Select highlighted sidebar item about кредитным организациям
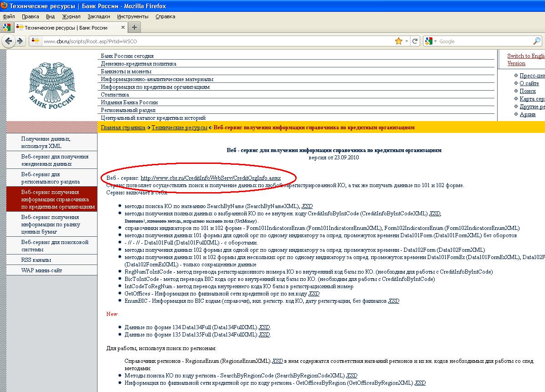 52,199
